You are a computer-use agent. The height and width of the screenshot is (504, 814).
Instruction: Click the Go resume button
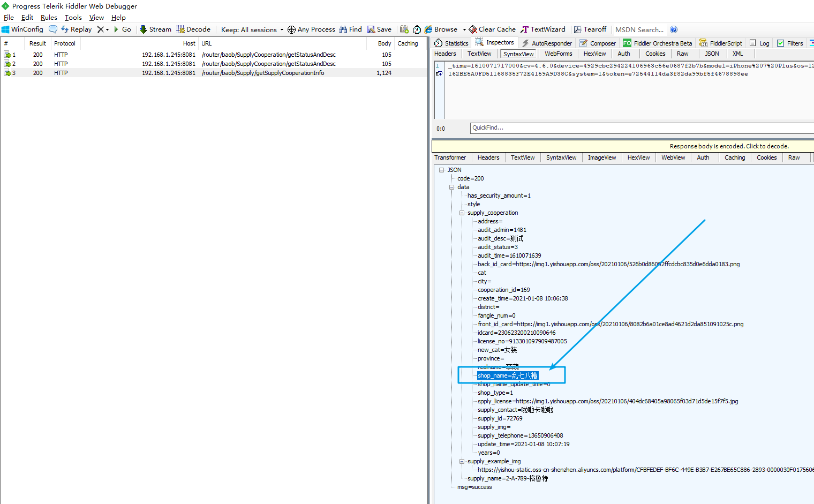click(122, 29)
